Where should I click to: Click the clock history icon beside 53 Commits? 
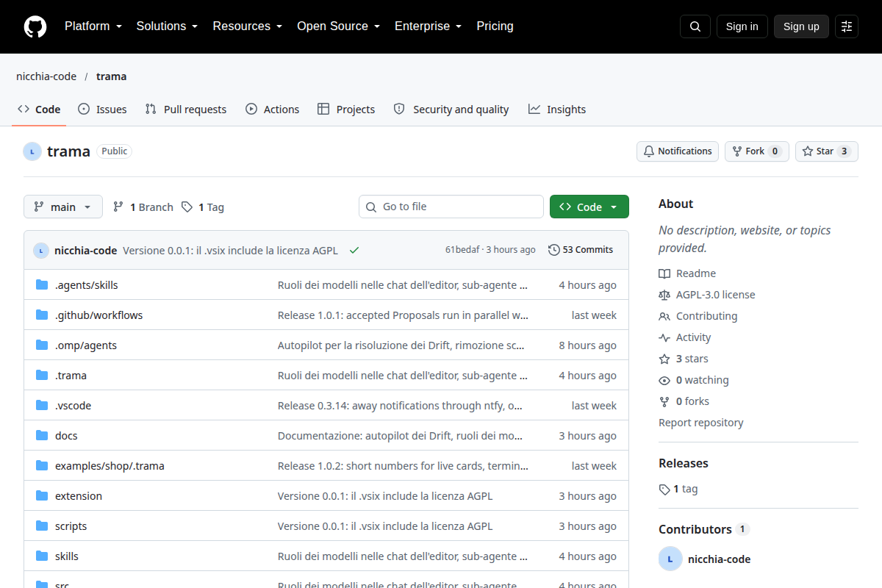pos(554,250)
